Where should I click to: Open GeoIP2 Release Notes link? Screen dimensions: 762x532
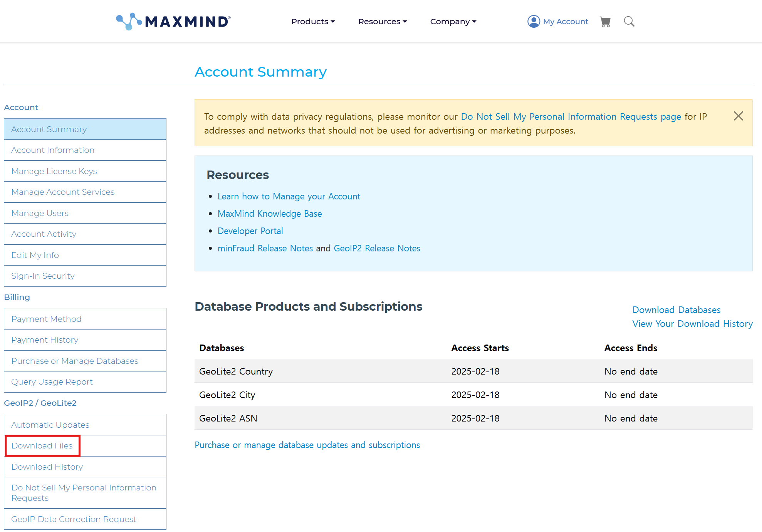[377, 248]
